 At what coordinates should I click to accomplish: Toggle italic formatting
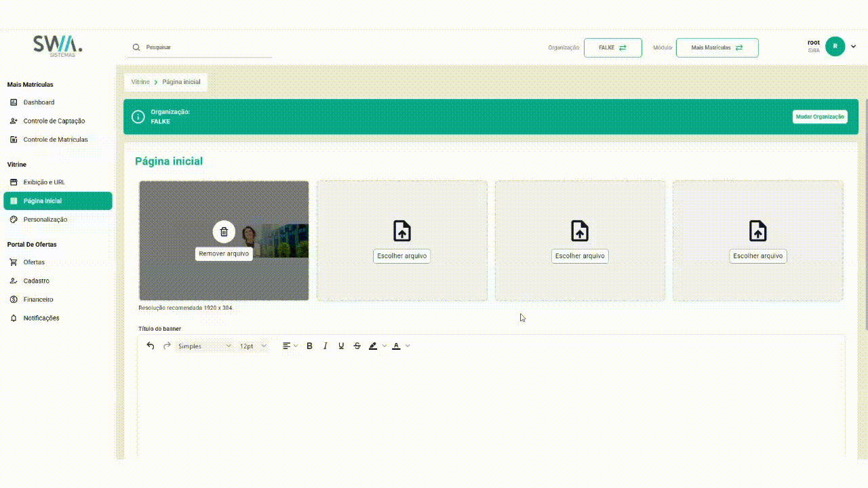[x=325, y=346]
